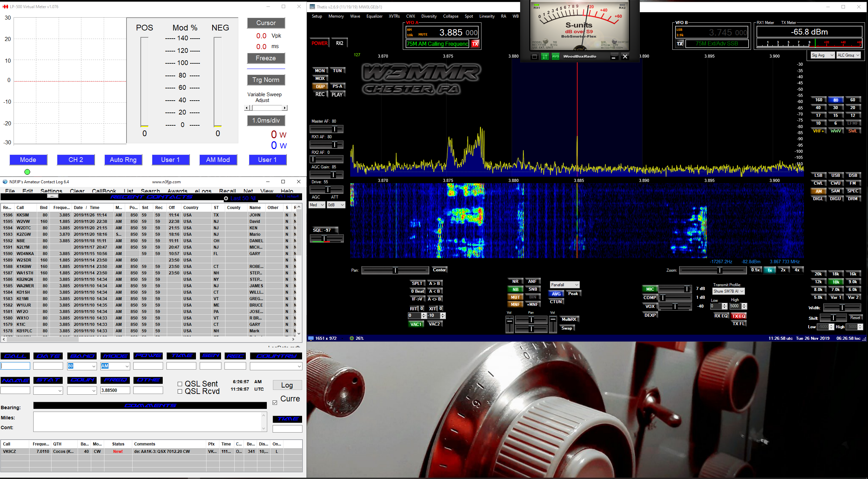This screenshot has width=868, height=479.
Task: Click the Call input field in contact log
Action: pyautogui.click(x=16, y=366)
